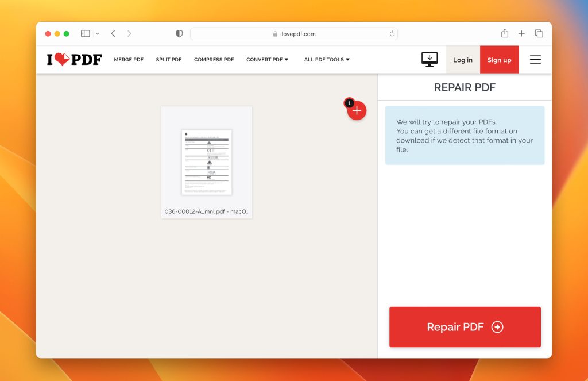Show the tab overview icon
Viewport: 588px width, 381px height.
click(539, 33)
